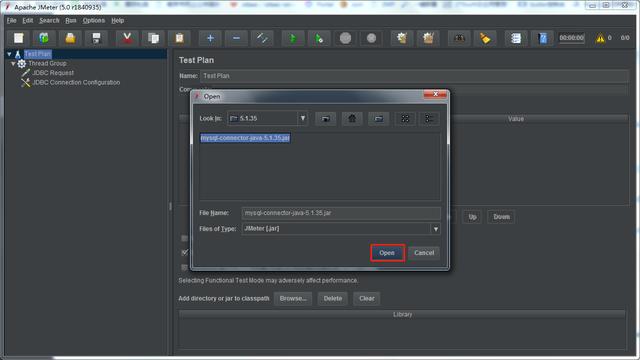Open the File menu
The image size is (640, 360).
pos(11,20)
